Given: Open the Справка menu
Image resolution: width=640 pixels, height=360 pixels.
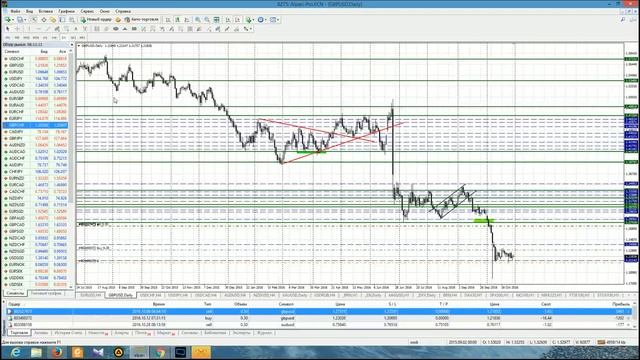Looking at the screenshot, I should click(x=123, y=11).
